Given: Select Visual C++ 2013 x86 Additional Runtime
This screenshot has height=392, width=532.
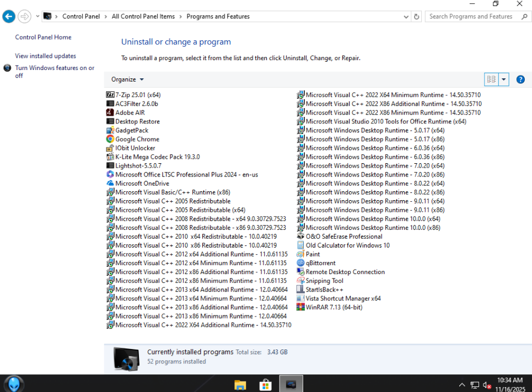Looking at the screenshot, I should (x=197, y=307).
